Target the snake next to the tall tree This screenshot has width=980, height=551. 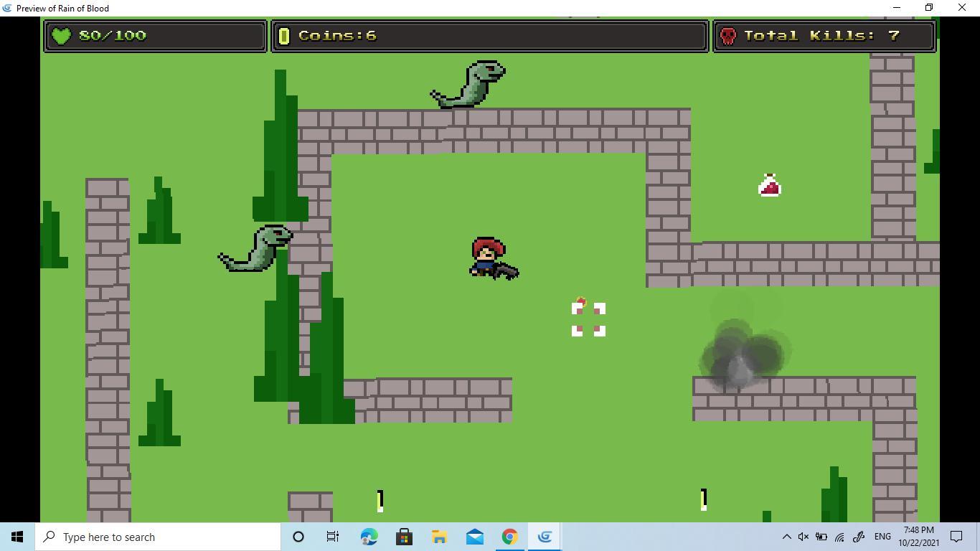pyautogui.click(x=257, y=248)
